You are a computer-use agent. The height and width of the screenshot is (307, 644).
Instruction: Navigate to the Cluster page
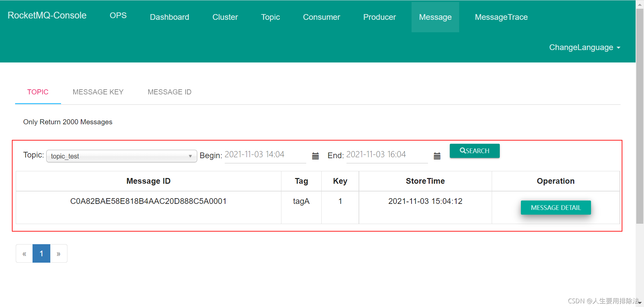coord(225,17)
